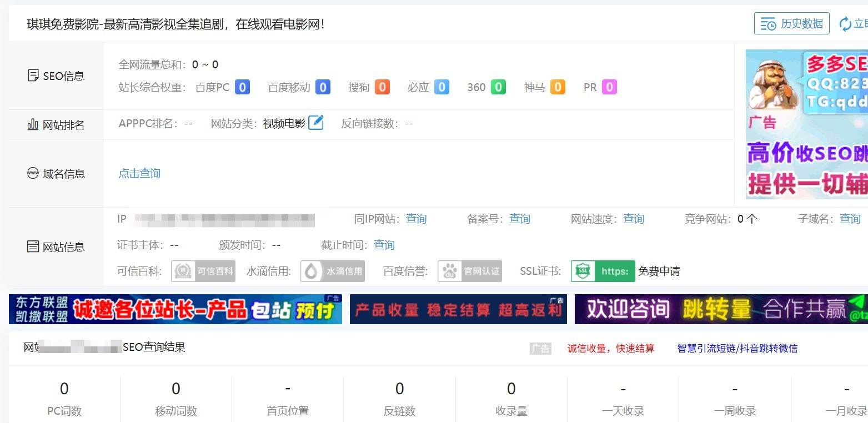This screenshot has width=868, height=423.
Task: Click the 可信百科 badge
Action: tap(203, 271)
